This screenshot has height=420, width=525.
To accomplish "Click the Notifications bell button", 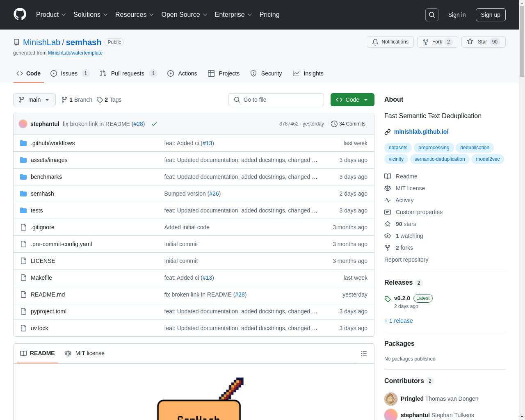I will coord(390,42).
